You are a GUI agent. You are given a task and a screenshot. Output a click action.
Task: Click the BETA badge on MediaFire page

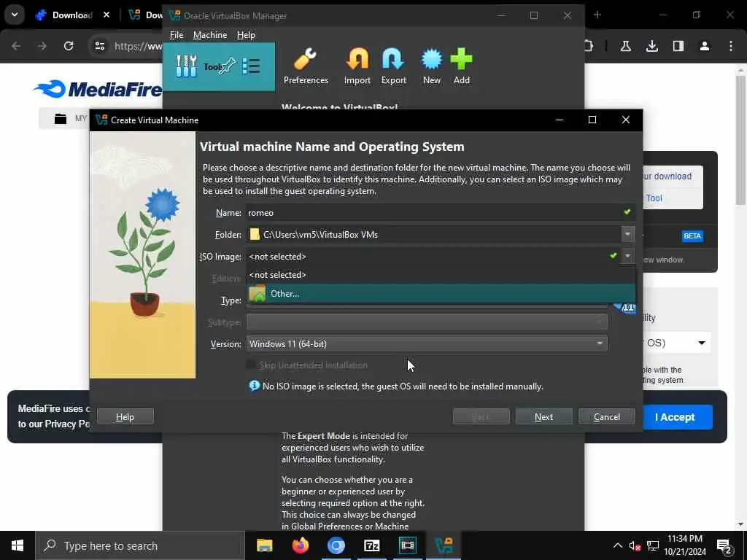[692, 236]
